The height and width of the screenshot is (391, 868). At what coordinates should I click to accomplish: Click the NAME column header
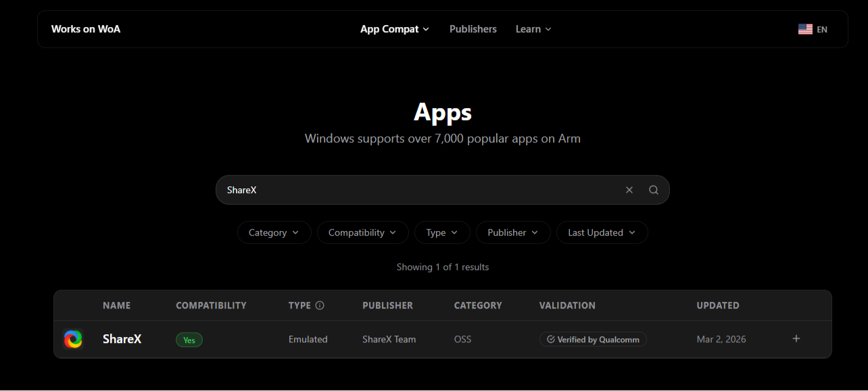[116, 305]
